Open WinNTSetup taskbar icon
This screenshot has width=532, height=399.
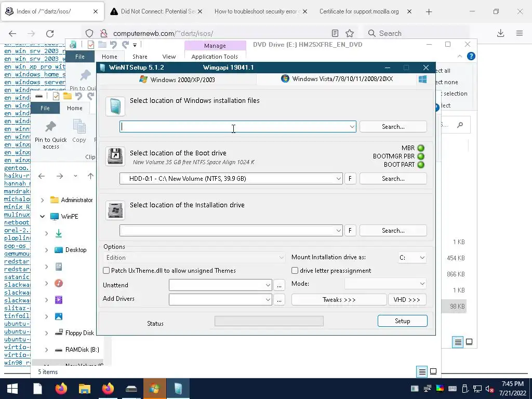[x=178, y=389]
